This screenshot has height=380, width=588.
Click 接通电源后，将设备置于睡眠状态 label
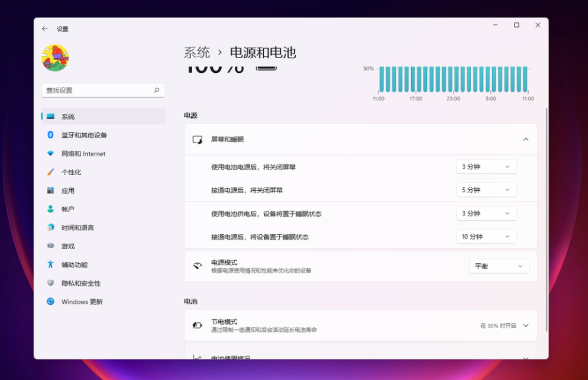tap(259, 237)
